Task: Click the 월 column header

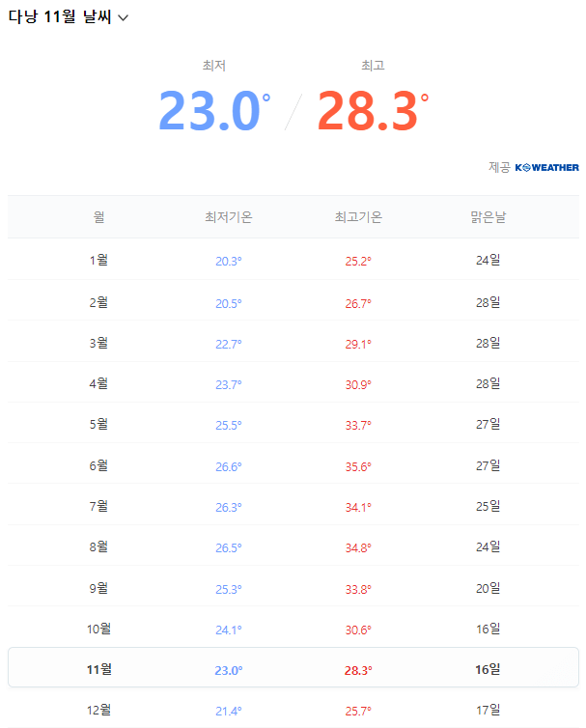Action: (98, 217)
